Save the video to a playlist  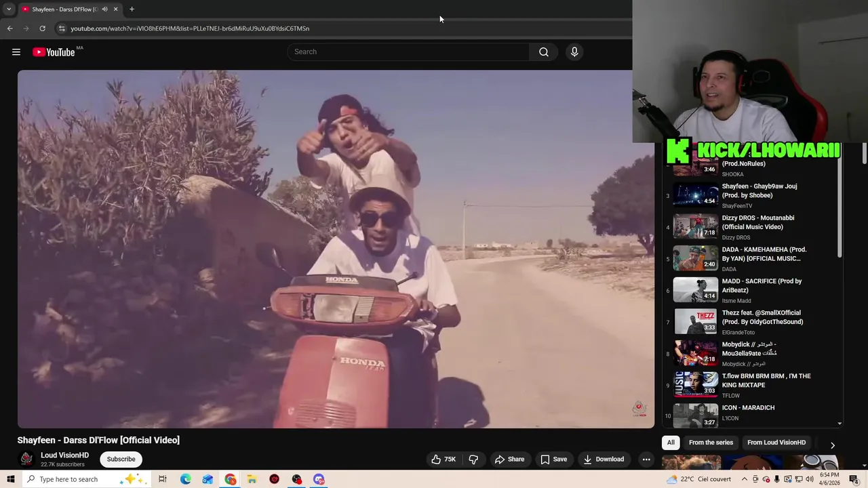553,459
